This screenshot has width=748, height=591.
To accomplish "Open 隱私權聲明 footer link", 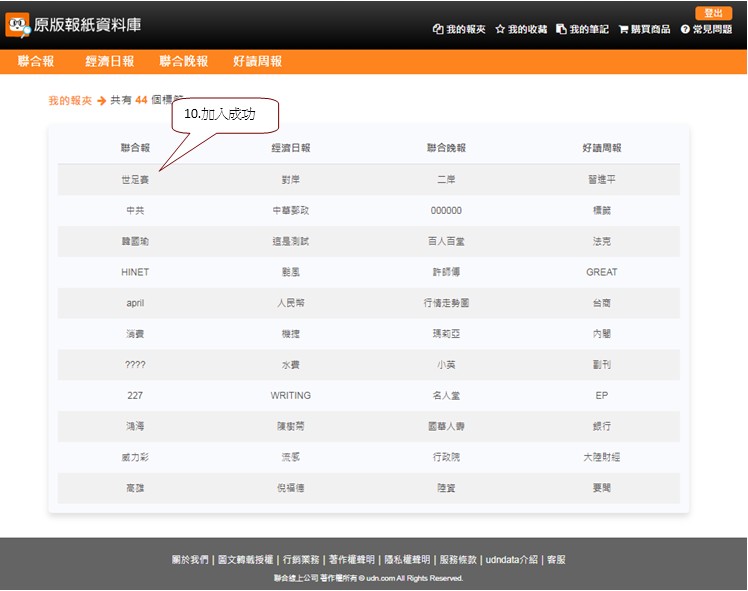I will (x=407, y=560).
